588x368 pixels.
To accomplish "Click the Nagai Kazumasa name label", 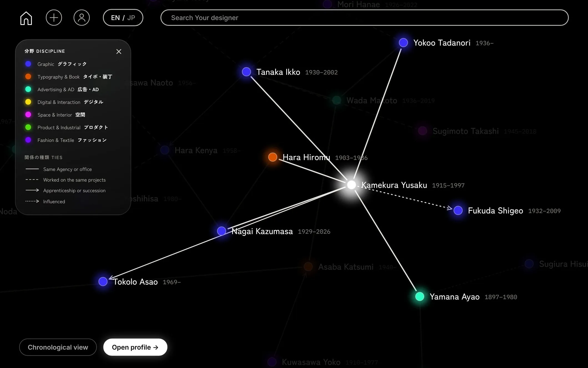I will tap(262, 231).
